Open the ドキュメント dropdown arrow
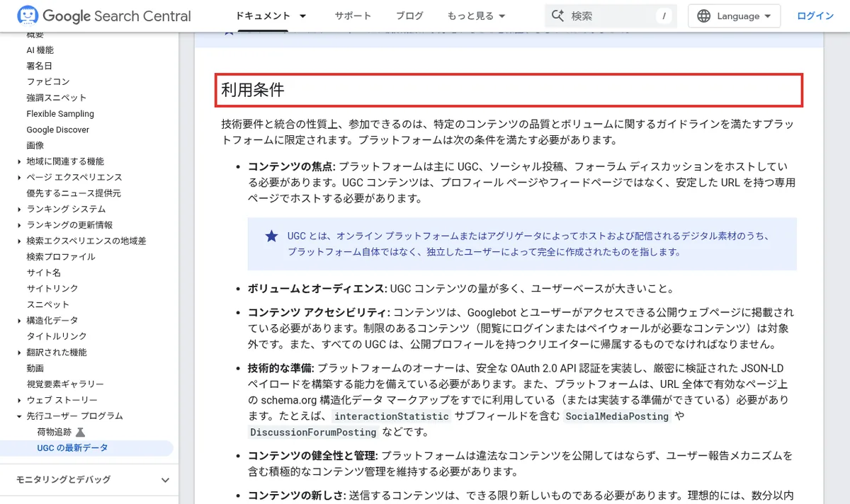 (303, 16)
